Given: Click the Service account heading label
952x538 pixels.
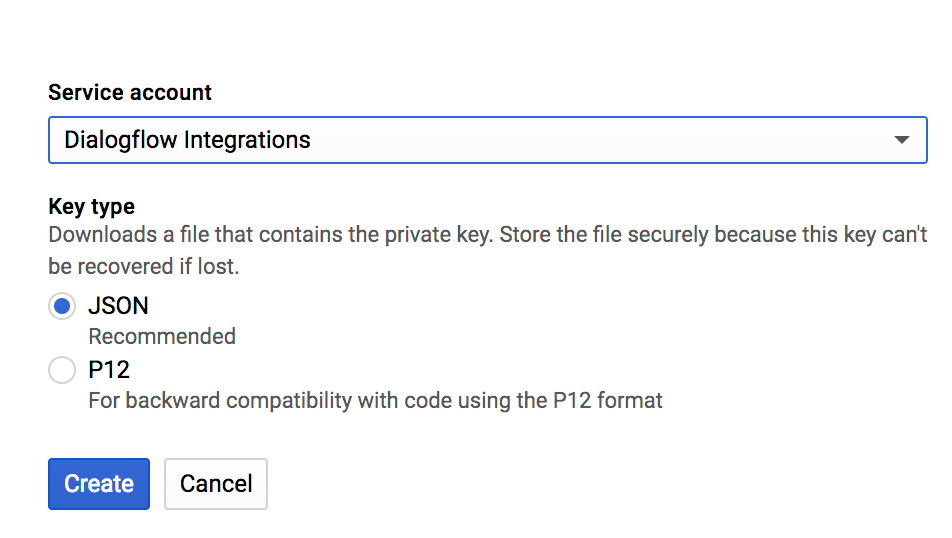Looking at the screenshot, I should (x=130, y=92).
